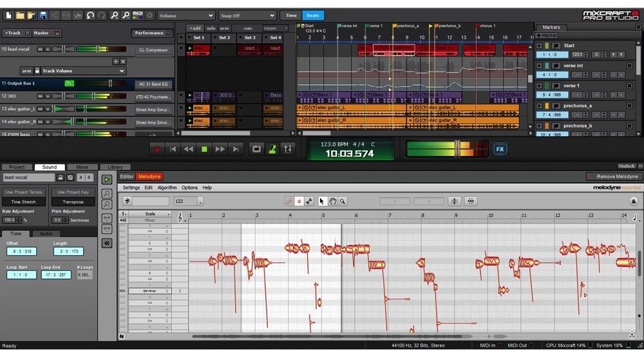Screen dimensions: 644x352
Task: Click the correct pitch macro icon in Melodyne
Action: coord(454,201)
